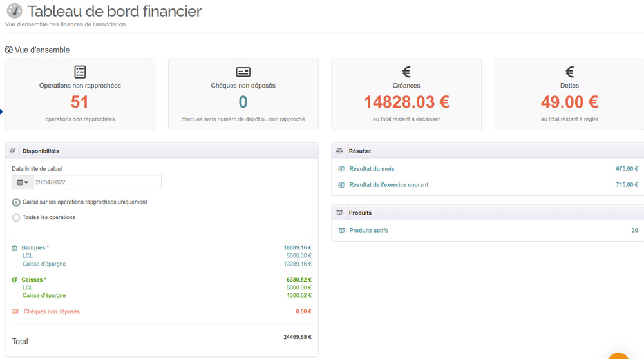Screen dimensions: 644x359
Task: Click the coins icon beside Caisses
Action: (15, 280)
